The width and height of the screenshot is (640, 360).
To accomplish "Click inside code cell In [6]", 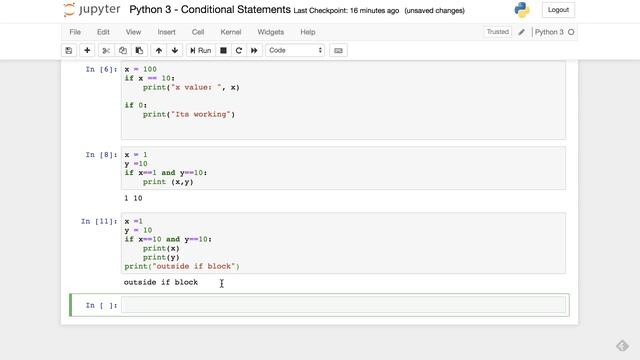I will coord(343,100).
